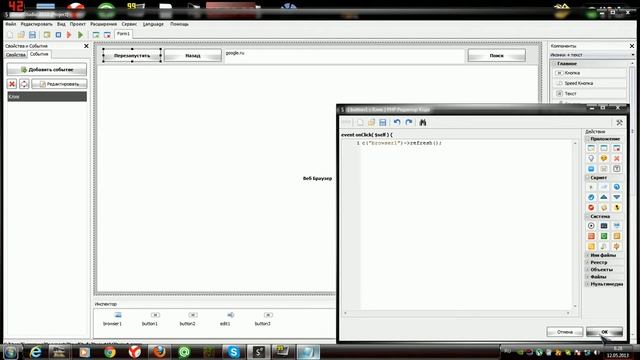Pick the Текст component

[x=589, y=93]
